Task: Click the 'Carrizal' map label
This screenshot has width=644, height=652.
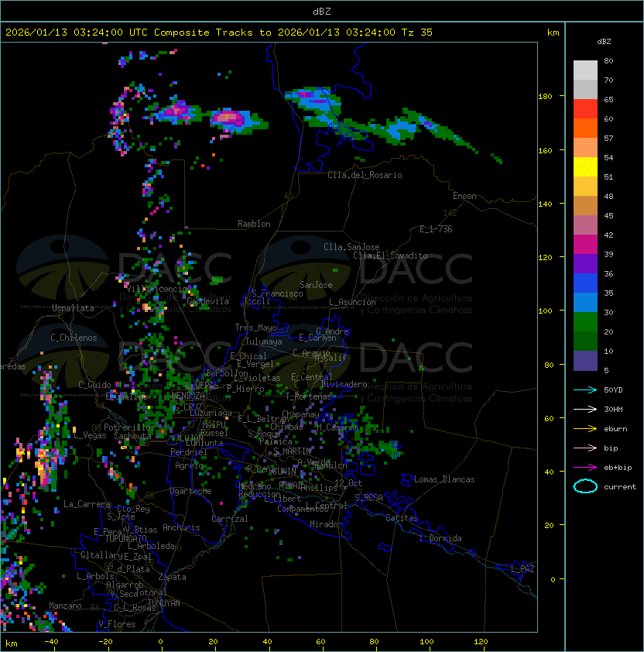Action: [229, 519]
